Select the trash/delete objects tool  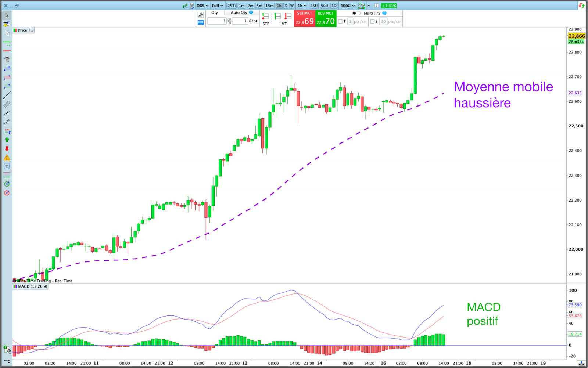click(7, 59)
